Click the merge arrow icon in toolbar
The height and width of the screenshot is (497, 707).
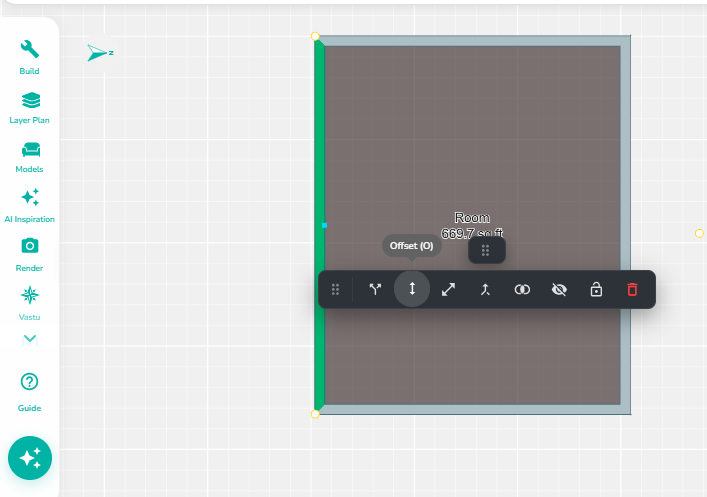485,289
